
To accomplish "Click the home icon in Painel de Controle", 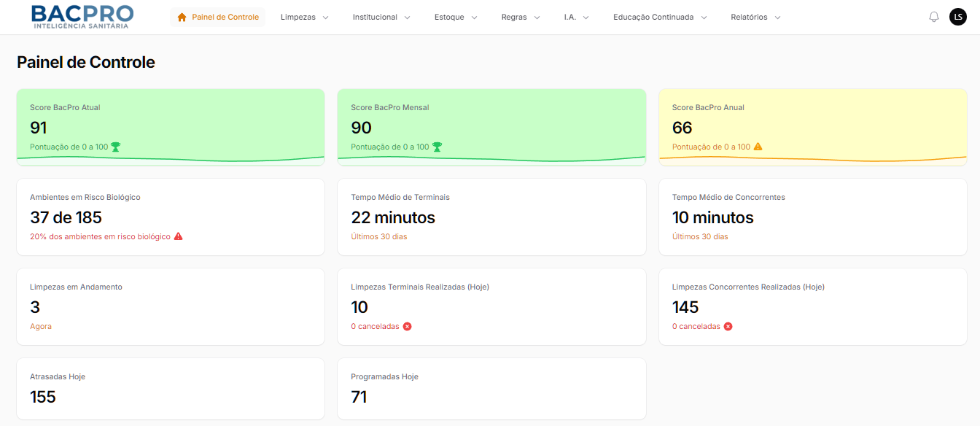I will 182,17.
